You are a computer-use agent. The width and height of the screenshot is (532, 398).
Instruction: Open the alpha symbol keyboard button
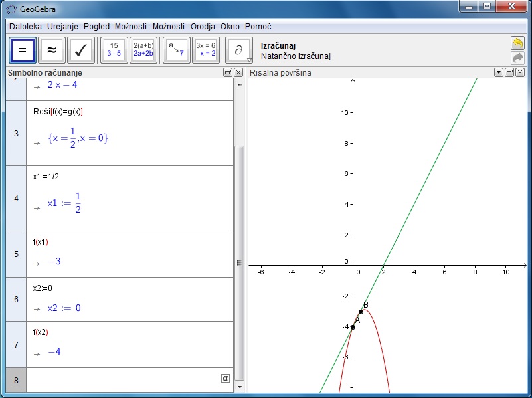tap(225, 378)
